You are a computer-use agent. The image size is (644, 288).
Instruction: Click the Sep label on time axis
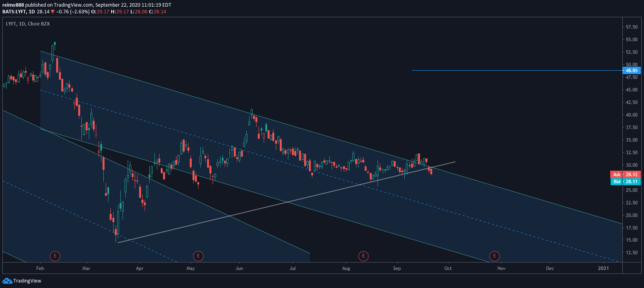[397, 268]
